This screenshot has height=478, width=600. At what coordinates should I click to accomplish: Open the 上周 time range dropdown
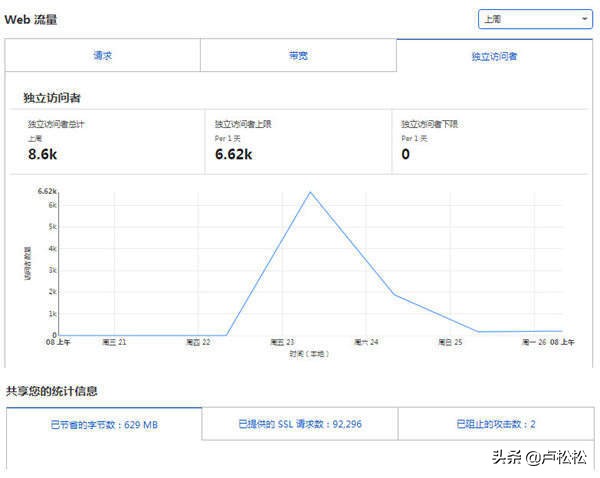[x=535, y=19]
